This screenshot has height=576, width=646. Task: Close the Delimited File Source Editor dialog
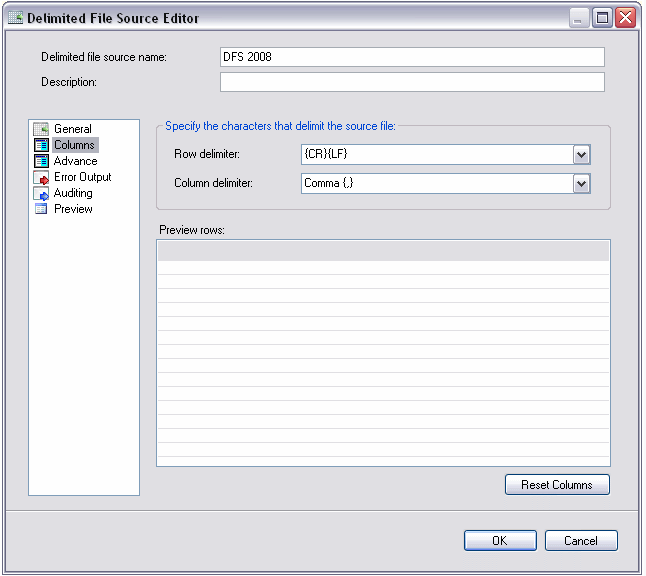coord(625,18)
